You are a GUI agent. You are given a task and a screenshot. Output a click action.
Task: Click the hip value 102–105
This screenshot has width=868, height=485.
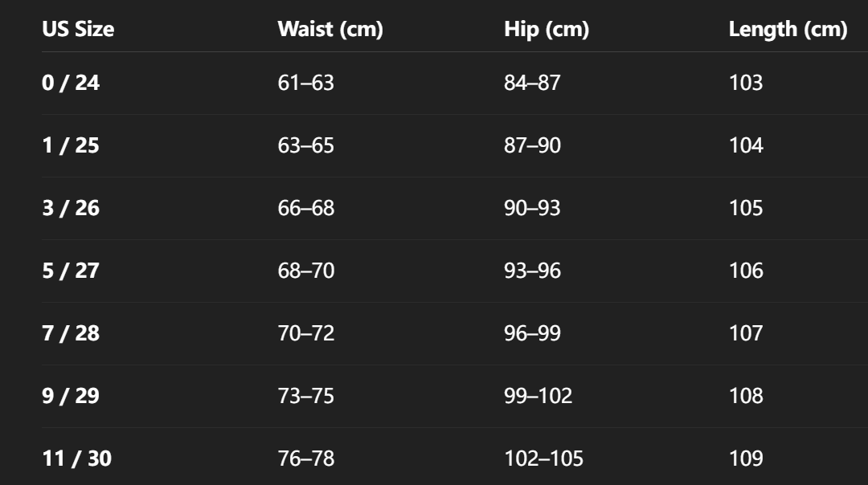click(543, 459)
